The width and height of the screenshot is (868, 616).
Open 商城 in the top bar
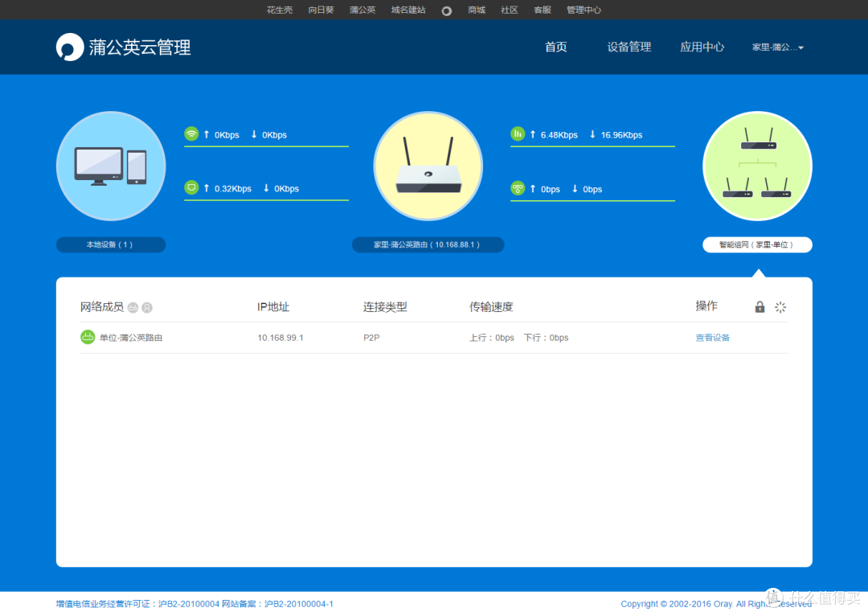[477, 10]
